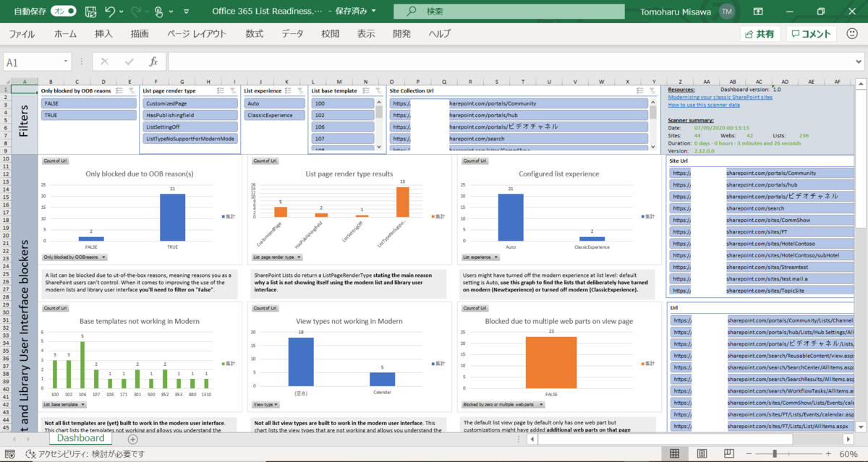This screenshot has width=868, height=462.
Task: Open the 表示 ribbon tab
Action: click(366, 34)
